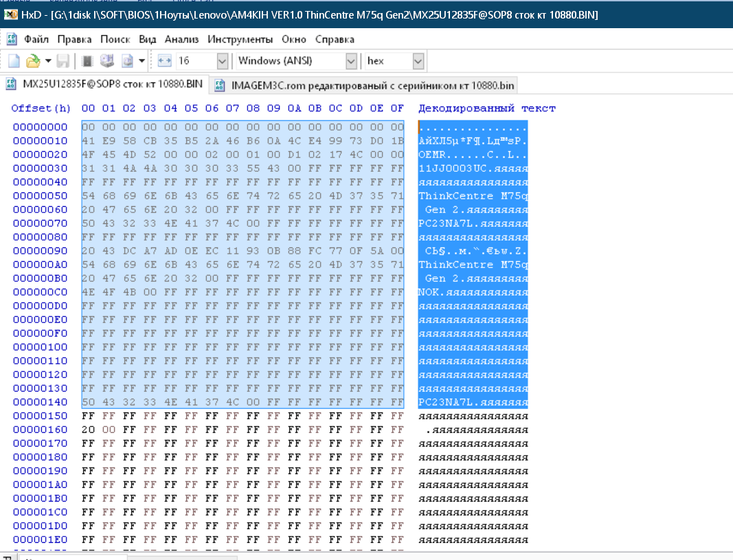This screenshot has height=560, width=733.
Task: Click offset 00000070 row label
Action: [41, 223]
